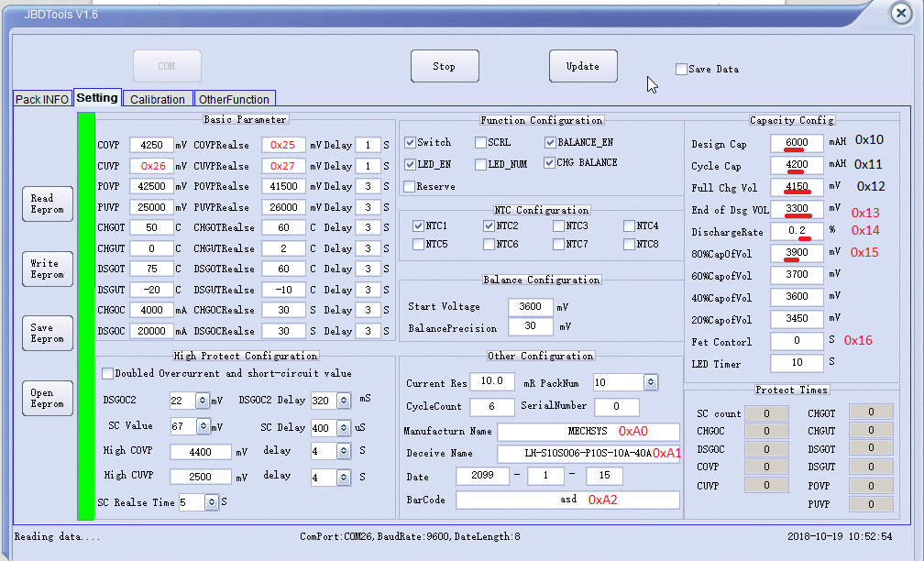
Task: Click Open Eeprom button
Action: point(48,398)
